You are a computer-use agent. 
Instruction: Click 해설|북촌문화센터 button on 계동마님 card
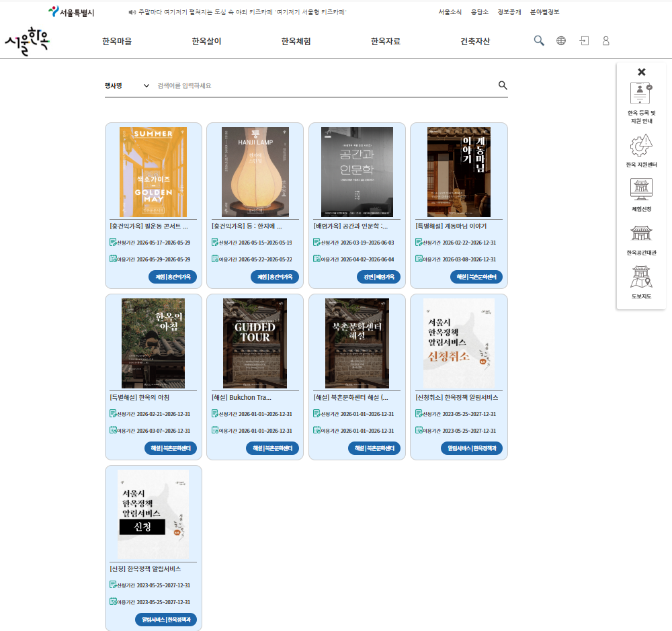(476, 277)
